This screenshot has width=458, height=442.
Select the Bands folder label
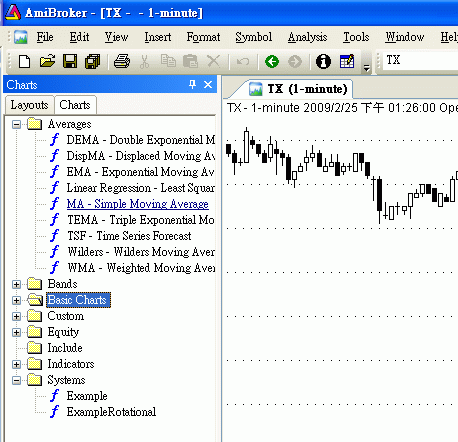point(62,284)
